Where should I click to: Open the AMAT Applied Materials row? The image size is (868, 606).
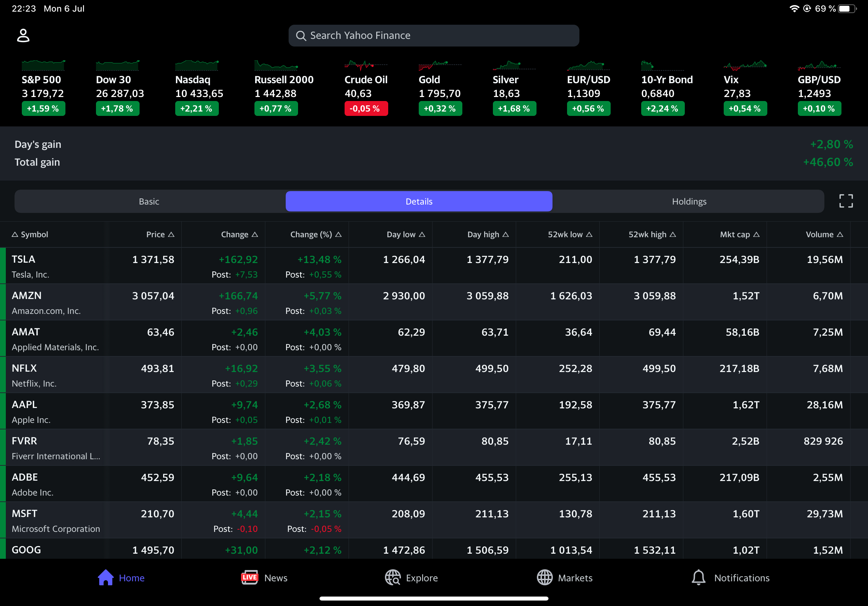[434, 338]
